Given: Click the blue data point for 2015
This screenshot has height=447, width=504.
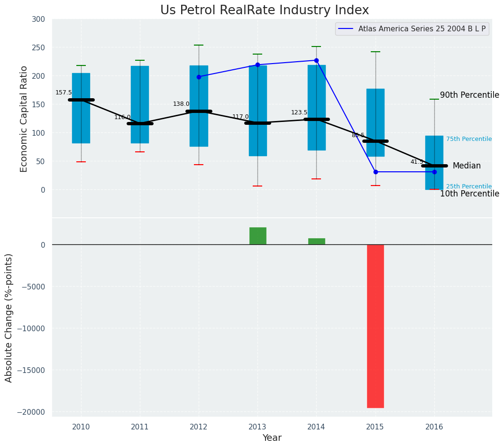Looking at the screenshot, I should click(376, 172).
